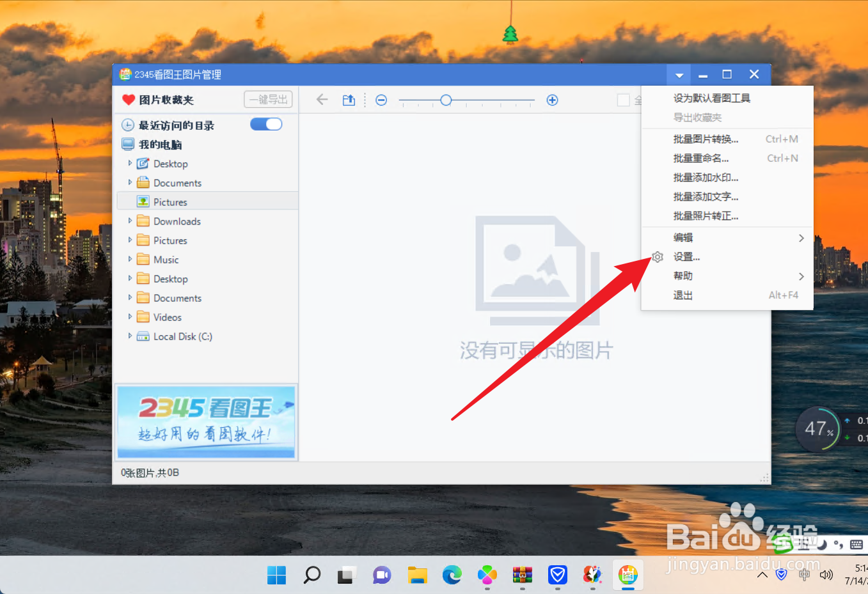Switch to the 2345看图王 taskbar icon
868x594 pixels.
[x=628, y=575]
